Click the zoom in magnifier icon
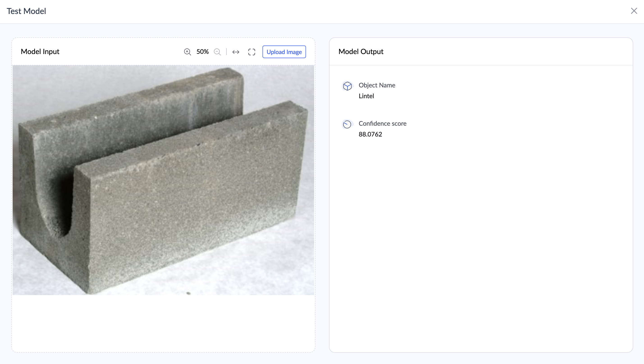This screenshot has height=364, width=644. tap(187, 52)
